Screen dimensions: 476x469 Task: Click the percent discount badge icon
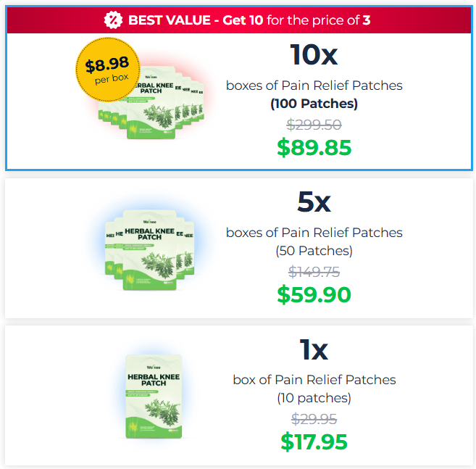113,20
